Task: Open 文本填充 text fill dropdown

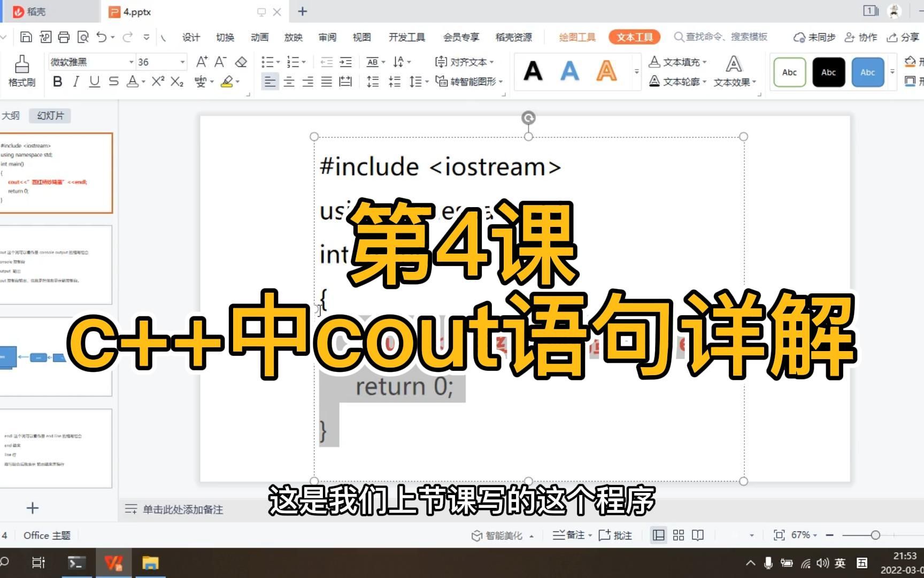Action: pyautogui.click(x=677, y=62)
